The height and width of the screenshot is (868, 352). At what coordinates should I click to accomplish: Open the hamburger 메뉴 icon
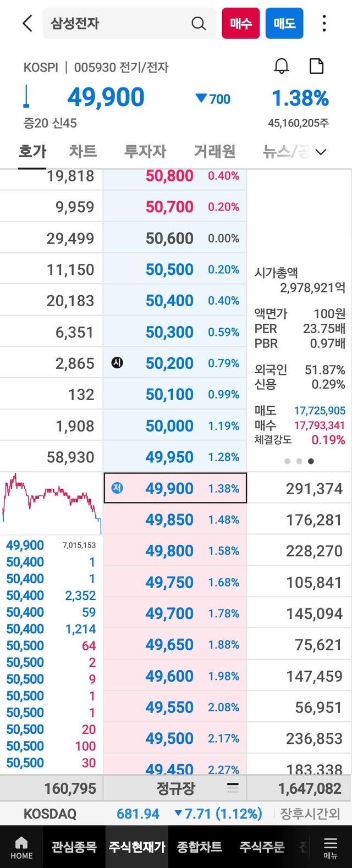point(331,847)
